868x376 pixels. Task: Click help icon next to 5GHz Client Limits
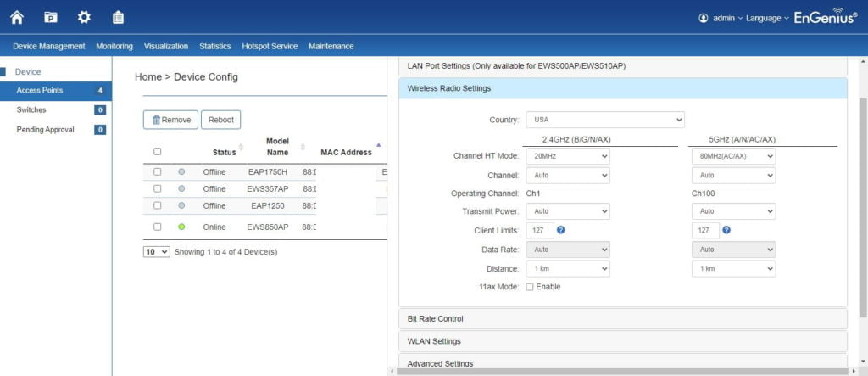coord(726,230)
